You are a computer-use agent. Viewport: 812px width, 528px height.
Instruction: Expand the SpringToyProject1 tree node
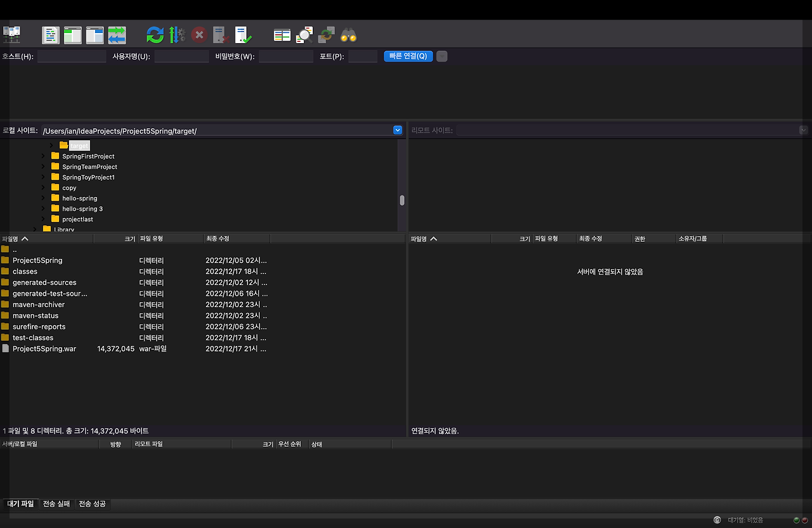(43, 177)
